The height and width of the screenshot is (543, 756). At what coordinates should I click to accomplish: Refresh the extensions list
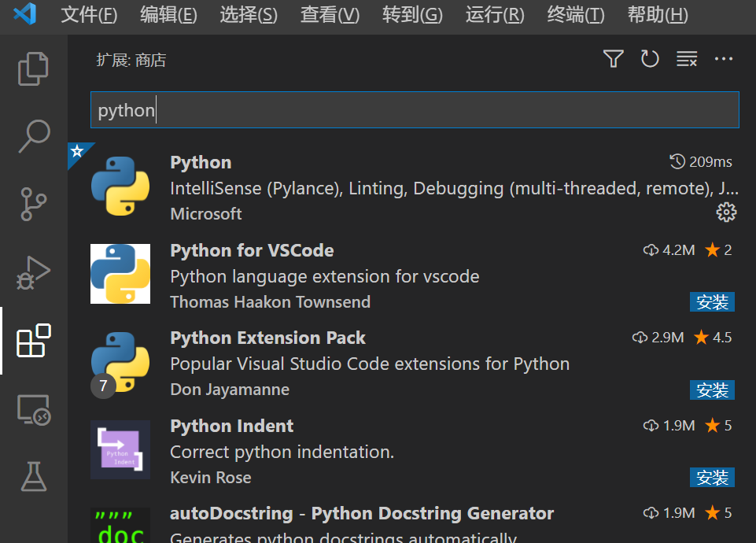point(650,59)
